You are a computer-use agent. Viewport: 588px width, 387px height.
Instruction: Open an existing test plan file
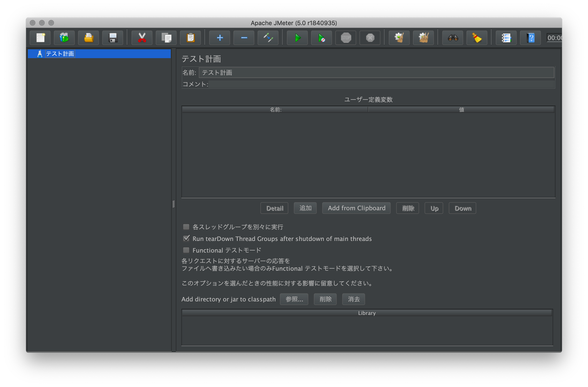pos(88,37)
